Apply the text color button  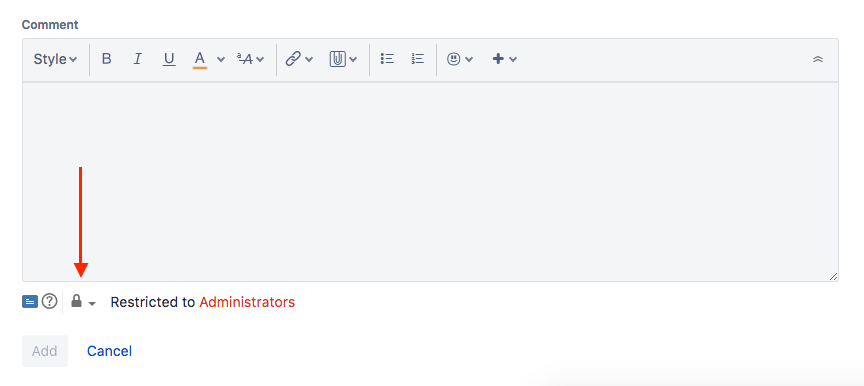point(200,59)
